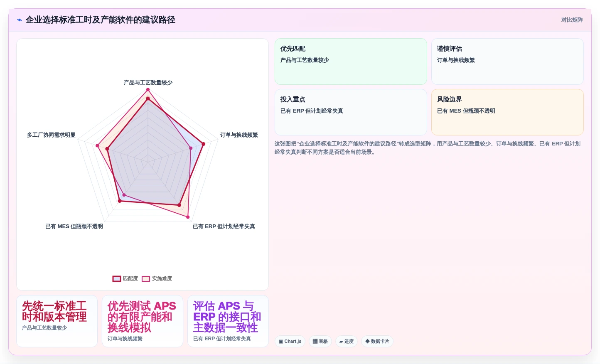Click the 匹配度 data point on 订单与换线频繁 axis
This screenshot has height=364, width=600.
click(203, 144)
